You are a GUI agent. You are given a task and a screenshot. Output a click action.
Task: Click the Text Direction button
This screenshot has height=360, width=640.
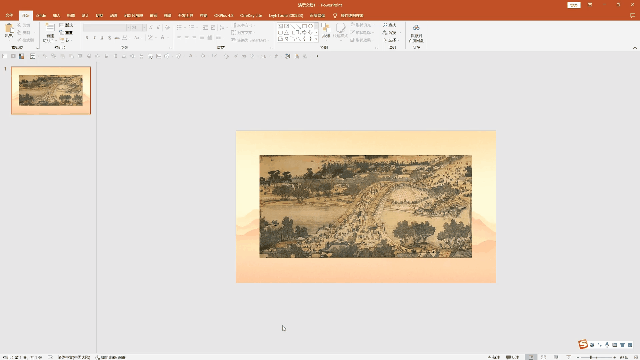244,25
